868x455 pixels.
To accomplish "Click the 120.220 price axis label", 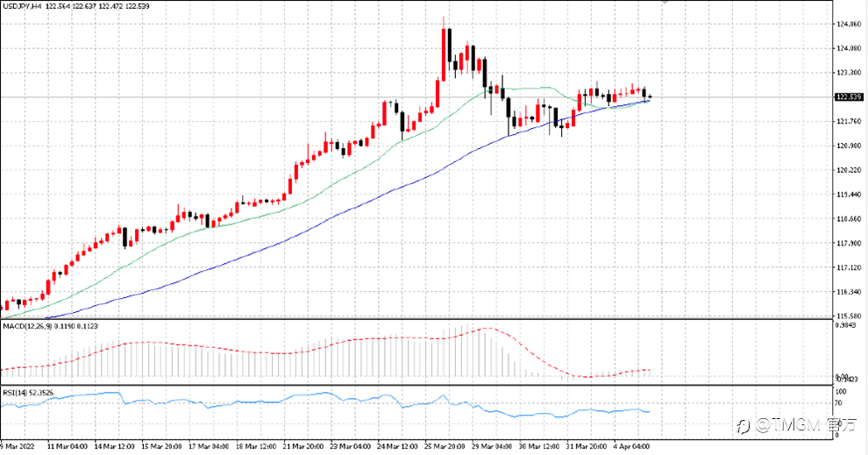I will click(x=850, y=170).
